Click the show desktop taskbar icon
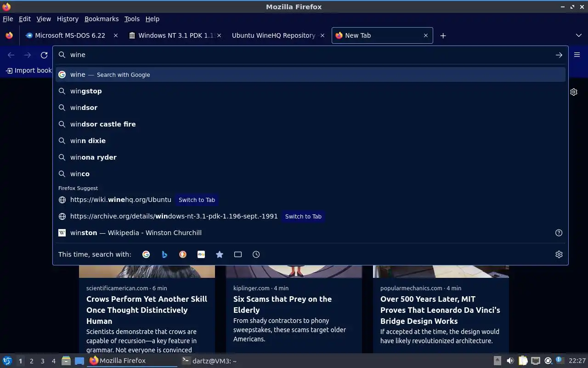 pos(79,361)
